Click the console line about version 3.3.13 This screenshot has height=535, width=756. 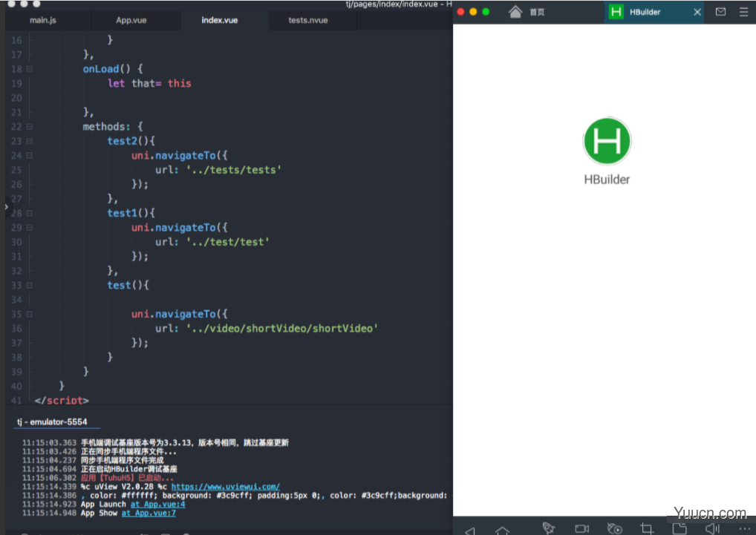tap(185, 442)
